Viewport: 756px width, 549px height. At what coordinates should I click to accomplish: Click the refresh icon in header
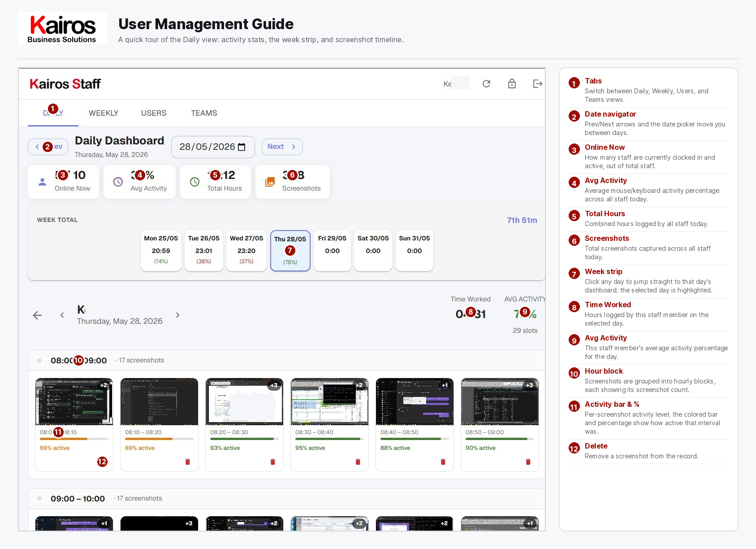(486, 84)
